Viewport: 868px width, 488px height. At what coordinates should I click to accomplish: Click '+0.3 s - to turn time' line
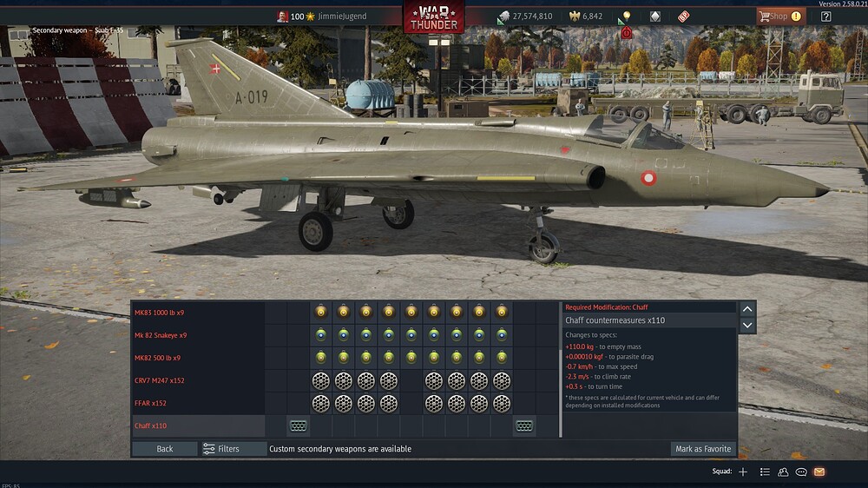(594, 386)
